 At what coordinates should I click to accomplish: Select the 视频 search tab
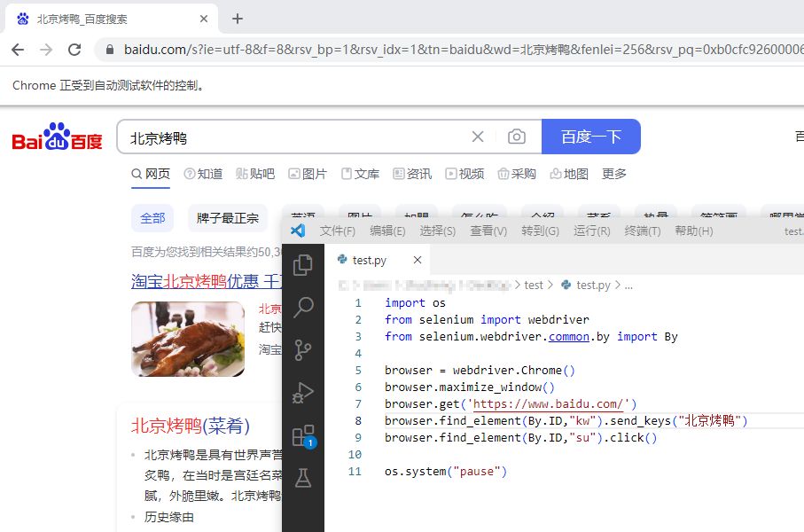click(x=464, y=174)
